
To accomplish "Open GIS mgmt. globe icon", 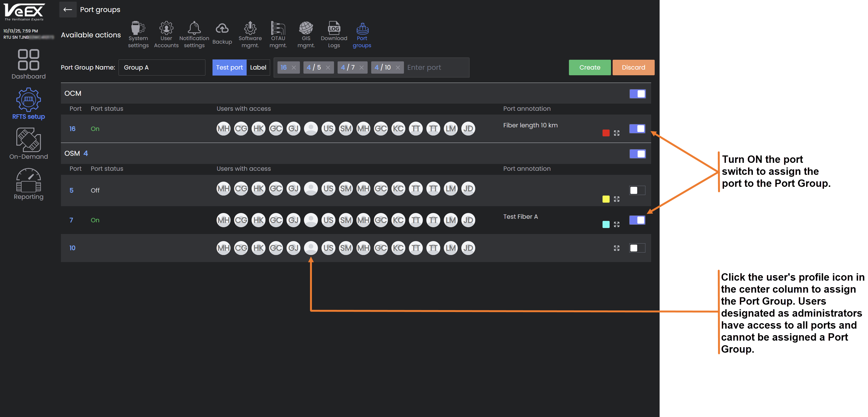I will point(306,28).
